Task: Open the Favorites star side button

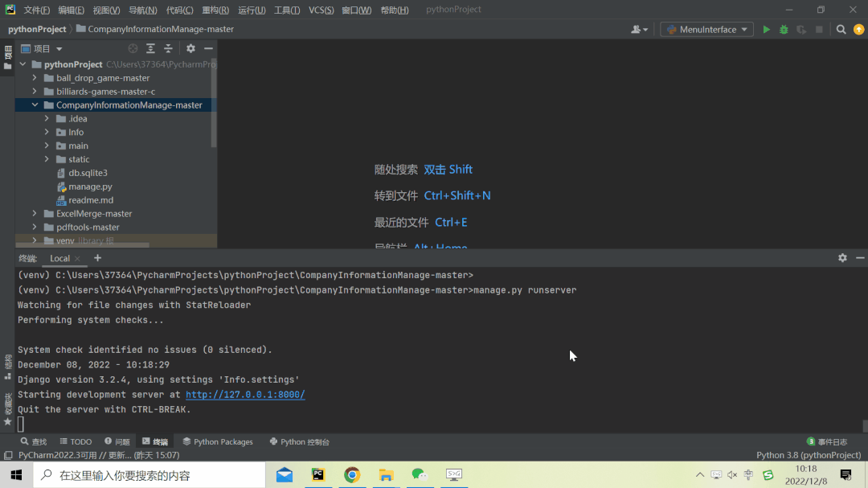Action: point(8,408)
